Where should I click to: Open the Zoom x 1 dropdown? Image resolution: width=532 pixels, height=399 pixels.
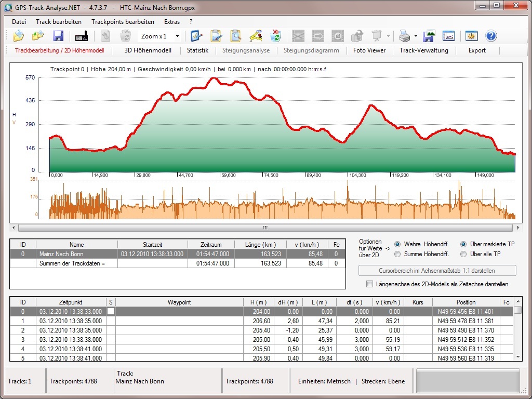pyautogui.click(x=177, y=36)
